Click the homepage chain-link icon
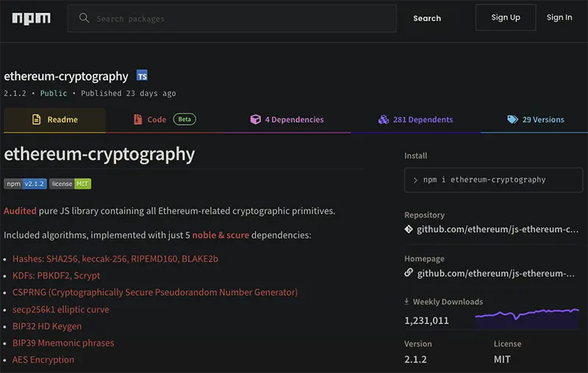This screenshot has height=373, width=588. tap(409, 272)
